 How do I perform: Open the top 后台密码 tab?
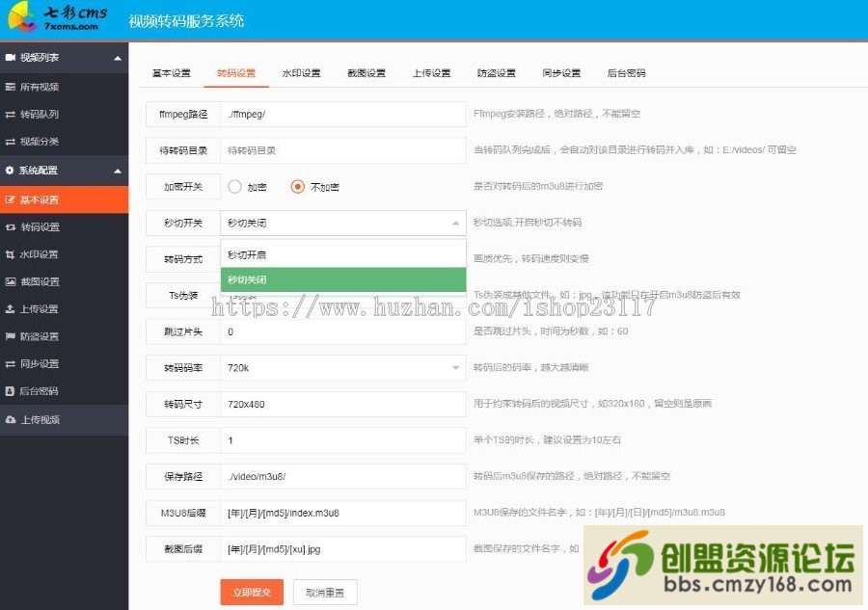point(626,73)
